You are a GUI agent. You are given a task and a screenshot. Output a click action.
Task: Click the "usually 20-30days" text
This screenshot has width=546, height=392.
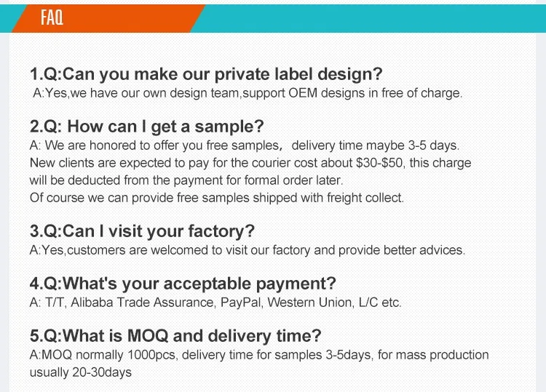(80, 372)
